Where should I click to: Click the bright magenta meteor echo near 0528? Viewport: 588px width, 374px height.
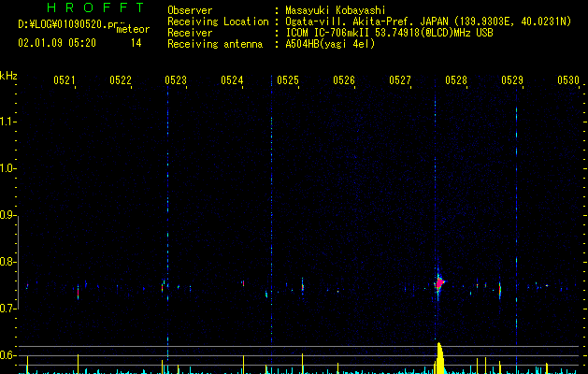[439, 283]
